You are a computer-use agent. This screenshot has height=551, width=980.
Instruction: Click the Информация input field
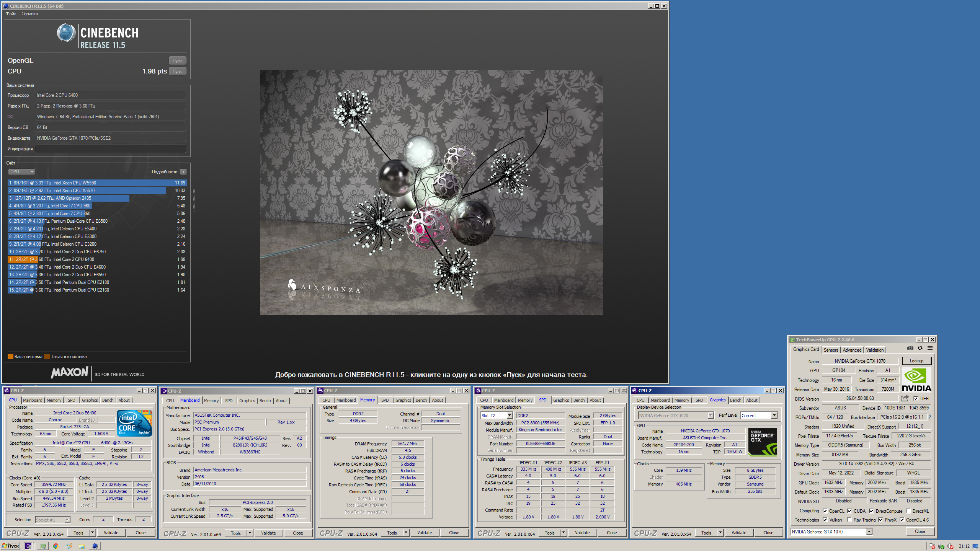coord(111,148)
